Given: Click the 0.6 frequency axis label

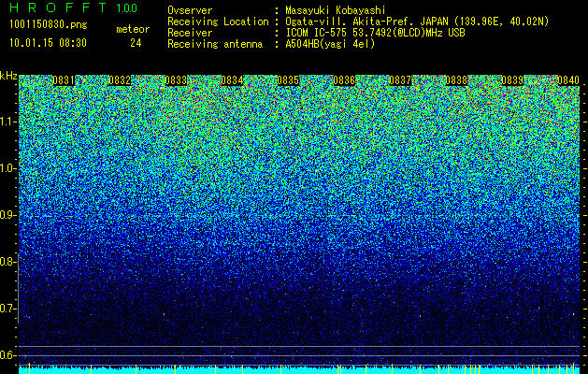Looking at the screenshot, I should (7, 355).
